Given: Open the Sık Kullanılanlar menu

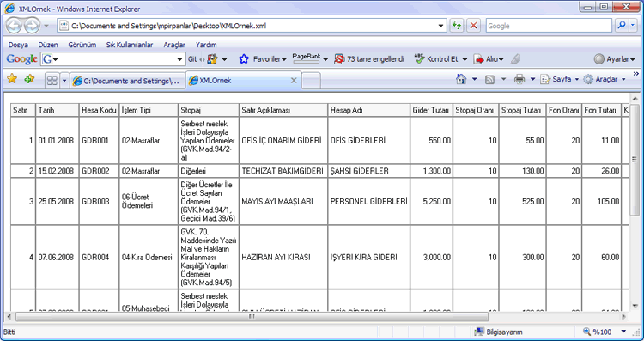Looking at the screenshot, I should [130, 45].
